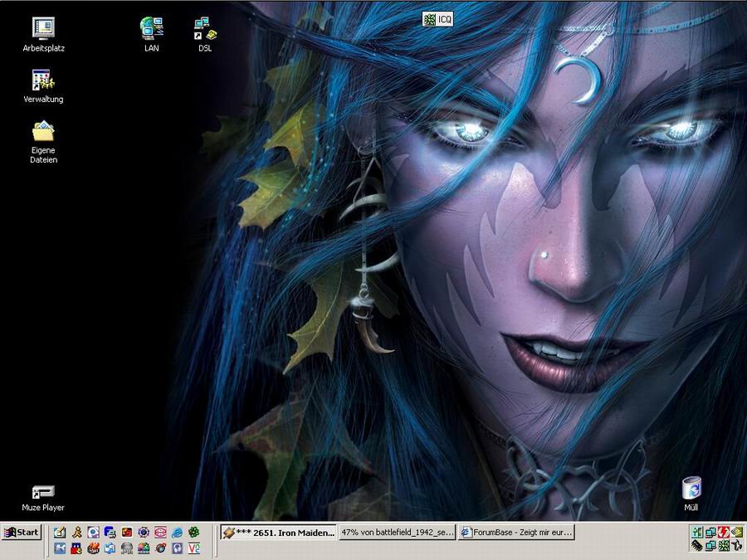
Task: Launch Internet Explorer from quick launch
Action: 178,533
